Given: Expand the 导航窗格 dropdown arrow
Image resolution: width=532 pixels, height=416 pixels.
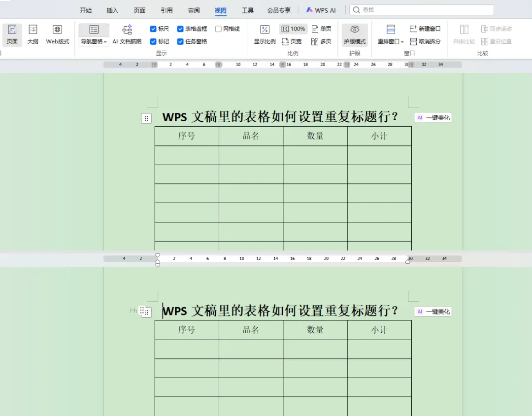Looking at the screenshot, I should pyautogui.click(x=105, y=42).
